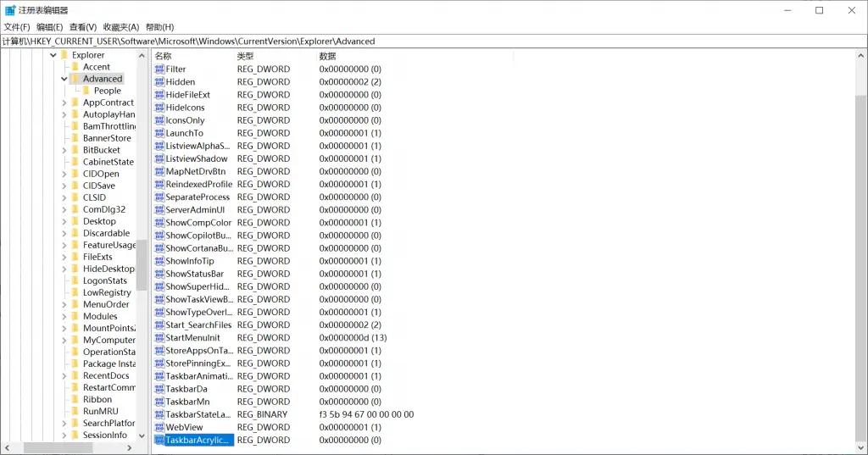Click the icon beside ShowStatusBar
Image resolution: width=868 pixels, height=455 pixels.
coord(159,274)
